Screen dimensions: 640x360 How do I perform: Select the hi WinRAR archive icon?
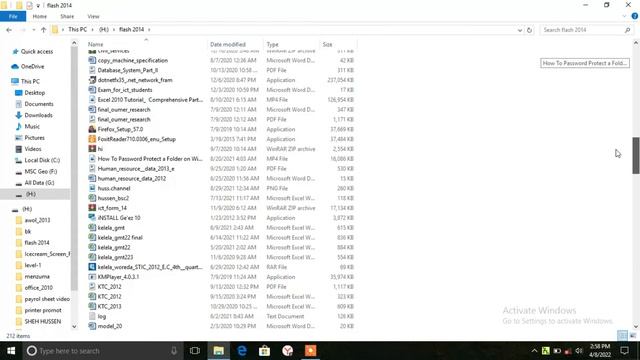pos(92,149)
